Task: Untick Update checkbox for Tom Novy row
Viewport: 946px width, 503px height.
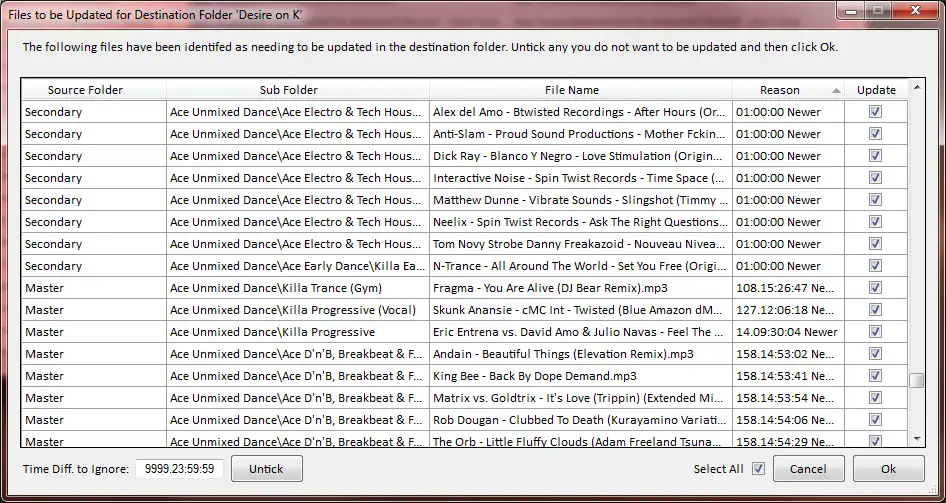Action: click(875, 244)
